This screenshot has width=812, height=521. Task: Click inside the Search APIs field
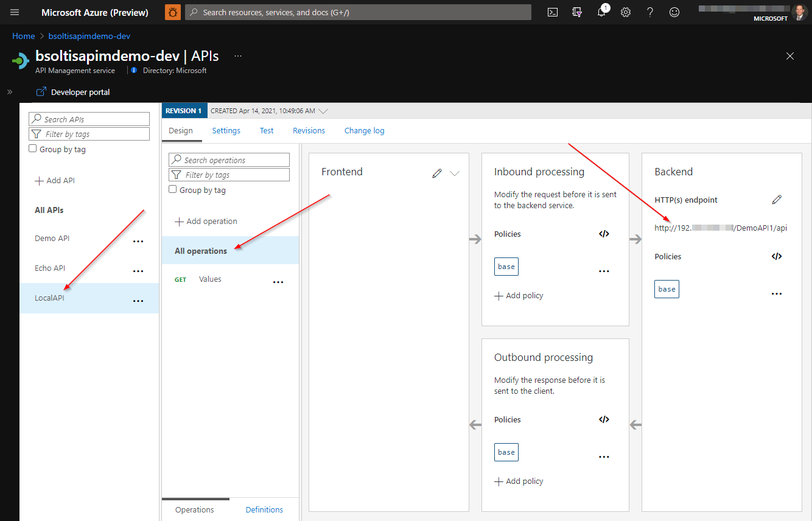click(x=89, y=118)
